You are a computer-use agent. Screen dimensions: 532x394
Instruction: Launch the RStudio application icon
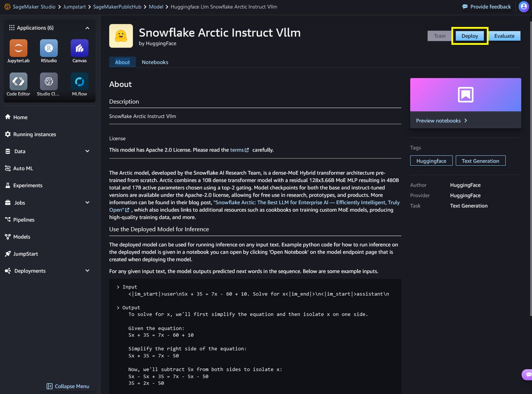pos(49,48)
